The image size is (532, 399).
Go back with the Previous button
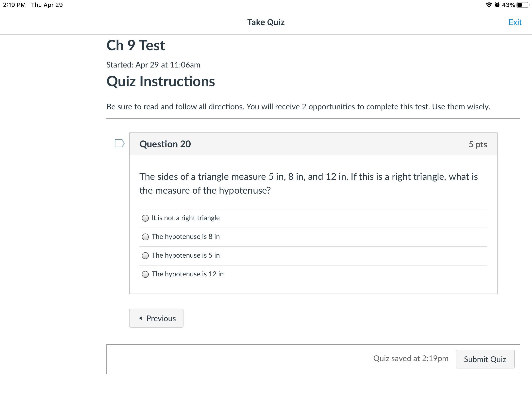[x=156, y=318]
